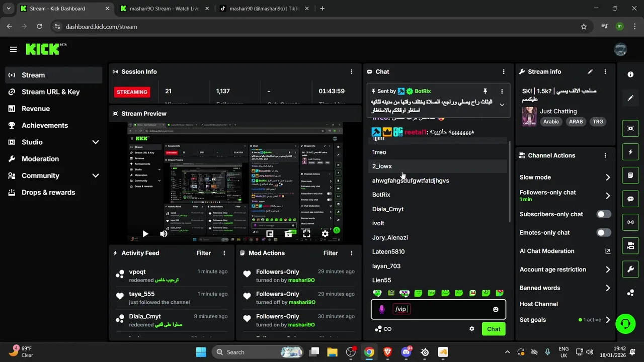Open Slow mode options
The height and width of the screenshot is (362, 644).
point(608,177)
